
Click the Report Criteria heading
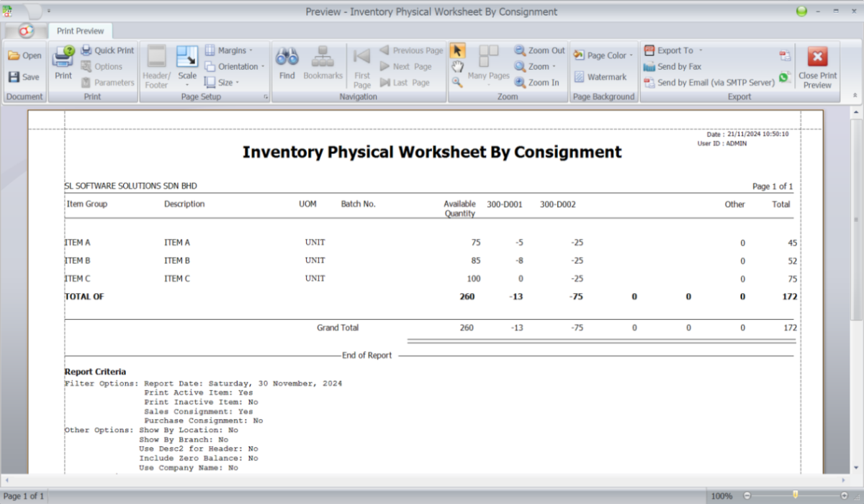(x=95, y=372)
